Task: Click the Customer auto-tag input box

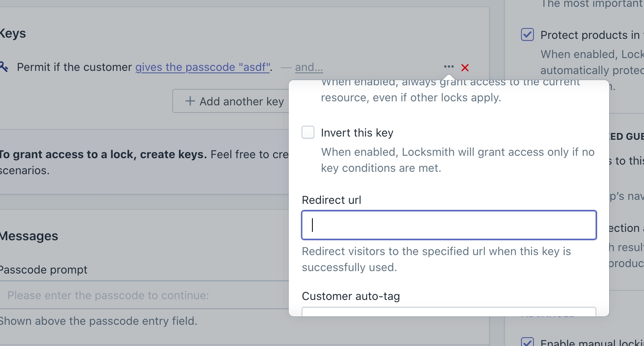Action: tap(449, 312)
